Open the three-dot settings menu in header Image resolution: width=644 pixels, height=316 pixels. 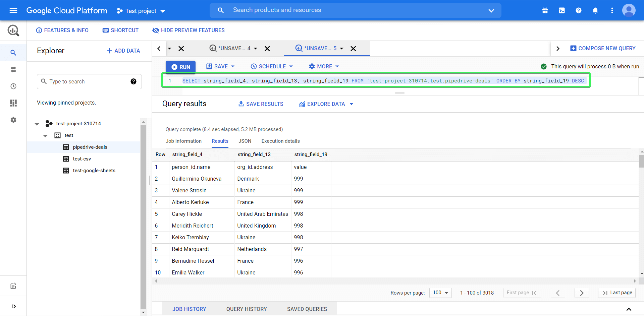coord(612,10)
